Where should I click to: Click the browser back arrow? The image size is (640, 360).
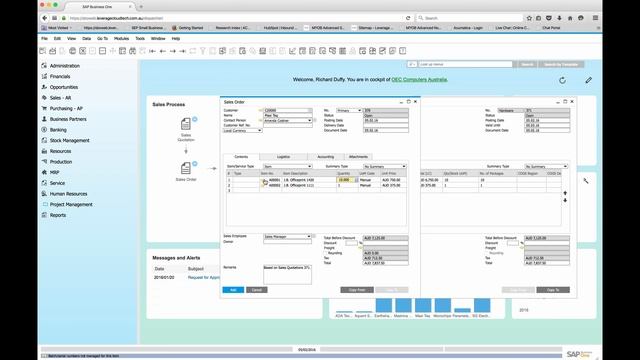44,18
